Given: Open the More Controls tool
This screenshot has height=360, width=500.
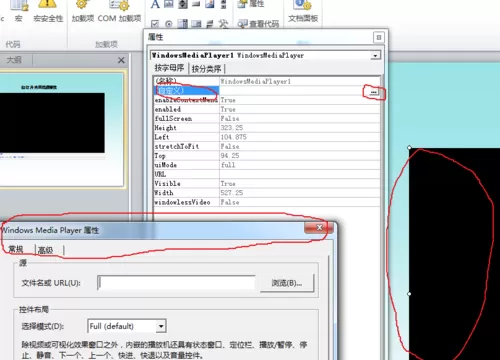Looking at the screenshot, I should (223, 24).
